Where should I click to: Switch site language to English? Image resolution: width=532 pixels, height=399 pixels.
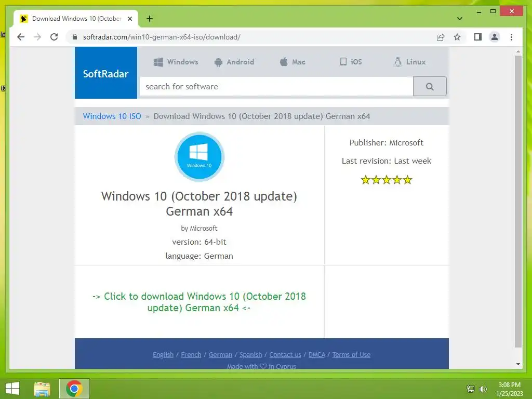tap(163, 354)
